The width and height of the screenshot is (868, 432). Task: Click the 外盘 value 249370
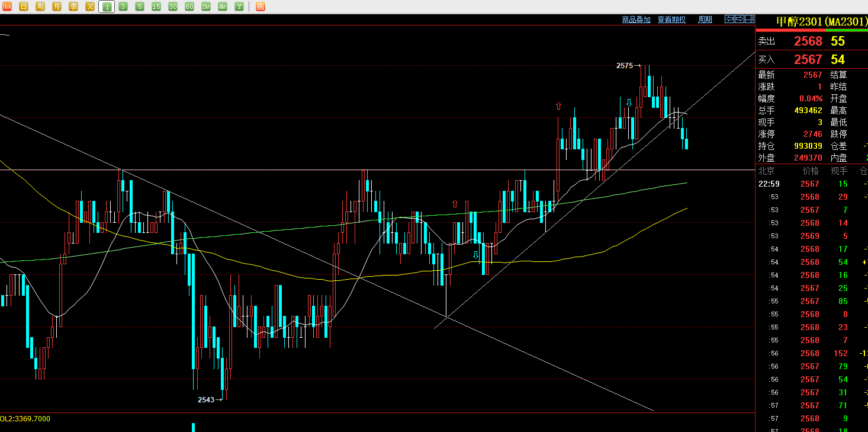click(808, 158)
